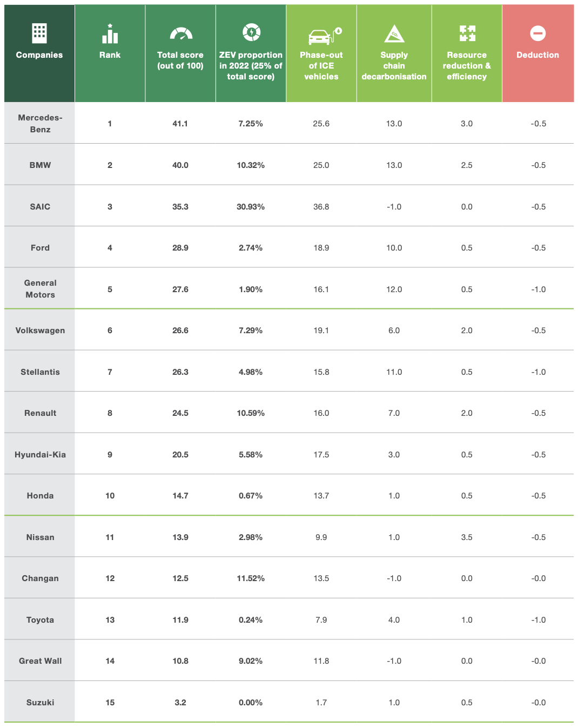Click the Companies building icon
This screenshot has width=578, height=728.
click(x=39, y=33)
